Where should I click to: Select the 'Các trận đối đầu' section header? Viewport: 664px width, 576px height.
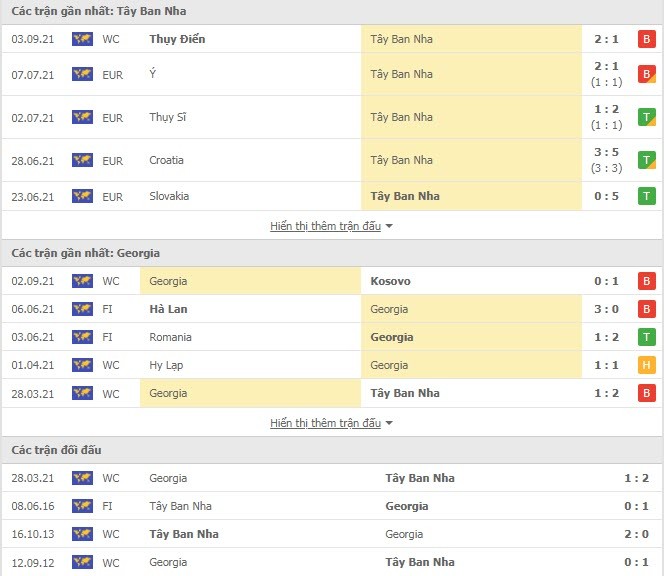(x=332, y=450)
